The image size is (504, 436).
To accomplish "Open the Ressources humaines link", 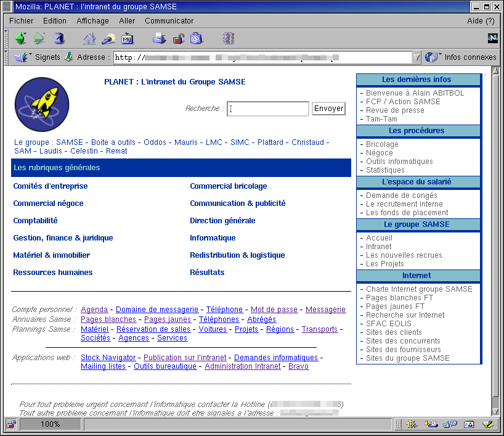I will pos(53,273).
